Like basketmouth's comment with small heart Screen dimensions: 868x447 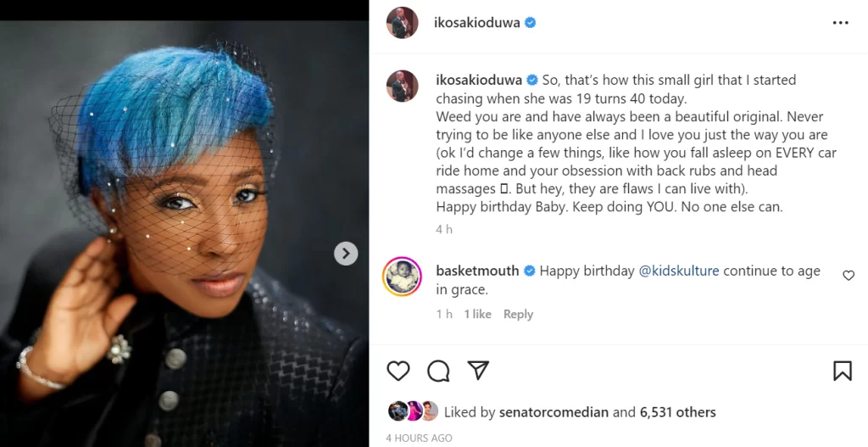tap(848, 275)
